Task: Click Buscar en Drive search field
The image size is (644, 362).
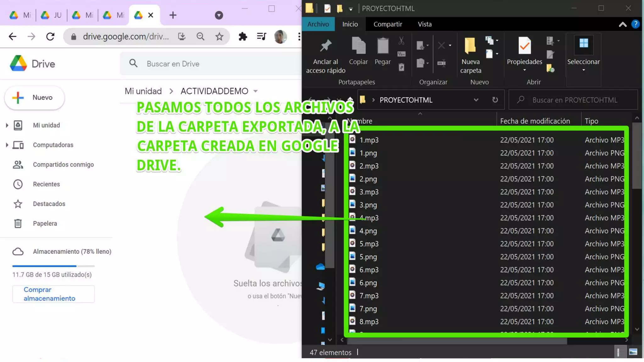Action: click(214, 64)
